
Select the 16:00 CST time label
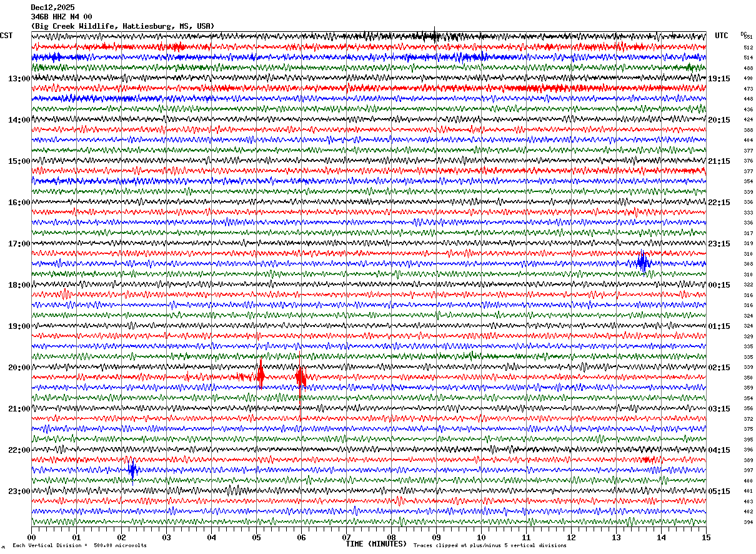pos(19,203)
